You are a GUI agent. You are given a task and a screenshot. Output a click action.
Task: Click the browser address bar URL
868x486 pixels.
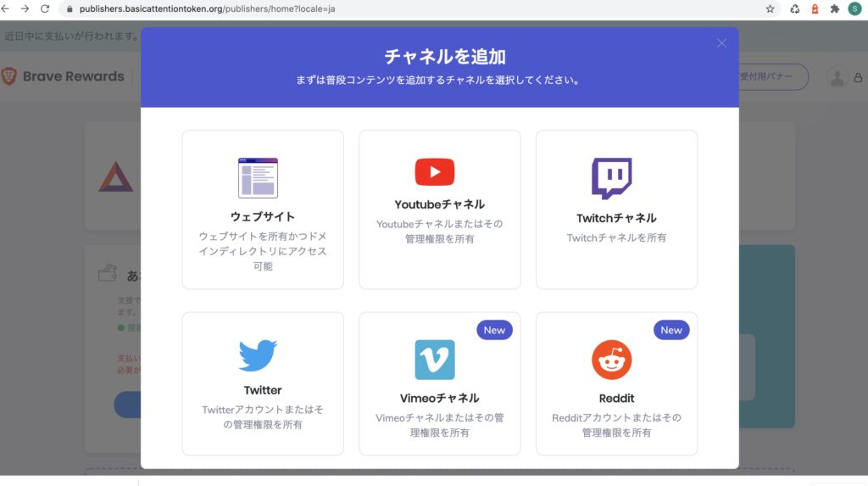(207, 8)
